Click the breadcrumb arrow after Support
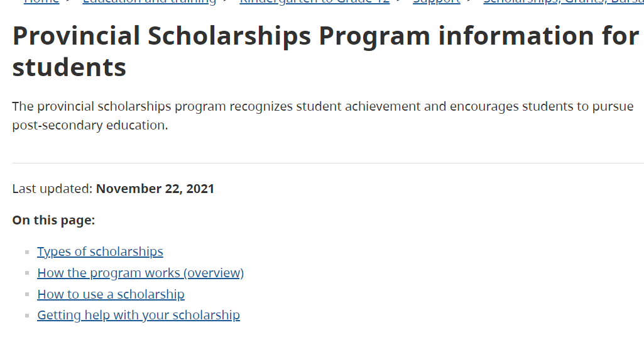This screenshot has height=337, width=644. (471, 2)
